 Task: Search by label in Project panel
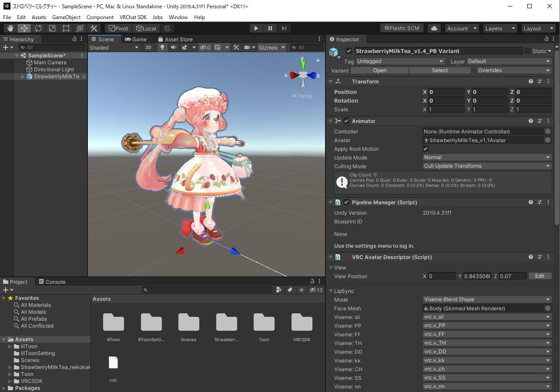coord(290,290)
